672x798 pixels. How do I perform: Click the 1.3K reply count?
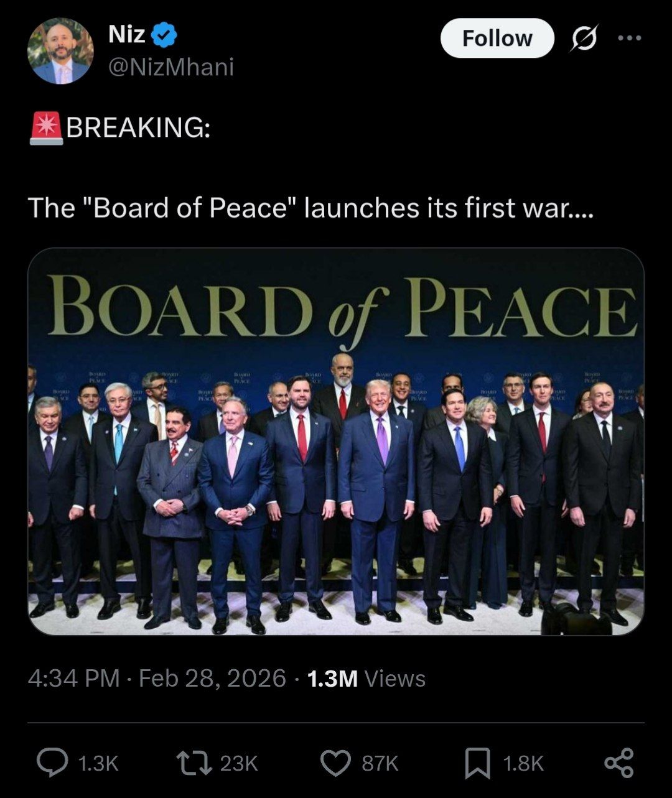coord(98,763)
